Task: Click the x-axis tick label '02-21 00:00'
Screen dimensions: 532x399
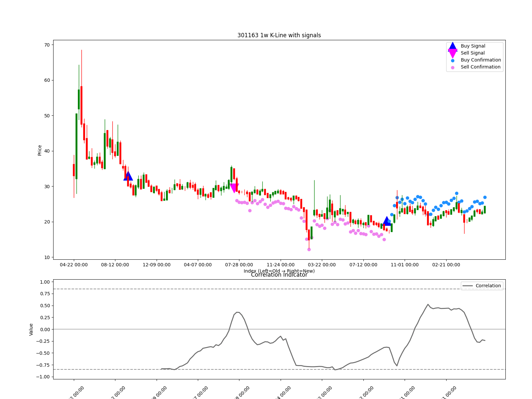Action: pos(446,265)
